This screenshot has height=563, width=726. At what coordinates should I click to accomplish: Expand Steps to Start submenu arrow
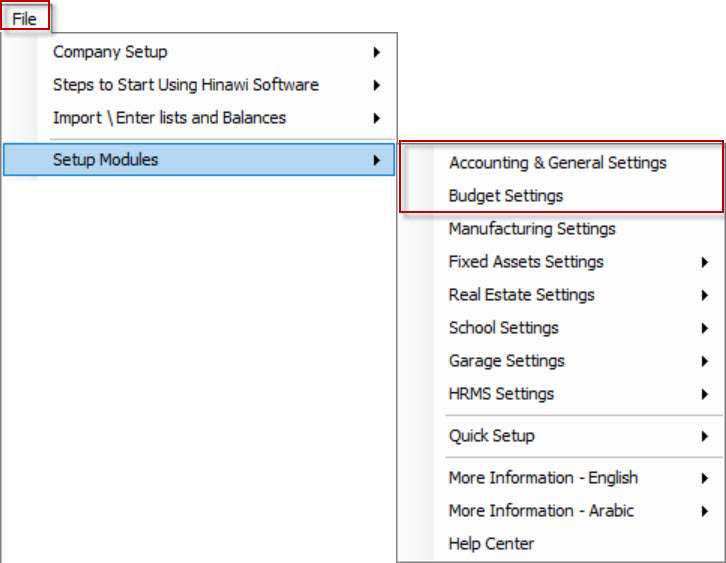pyautogui.click(x=377, y=85)
